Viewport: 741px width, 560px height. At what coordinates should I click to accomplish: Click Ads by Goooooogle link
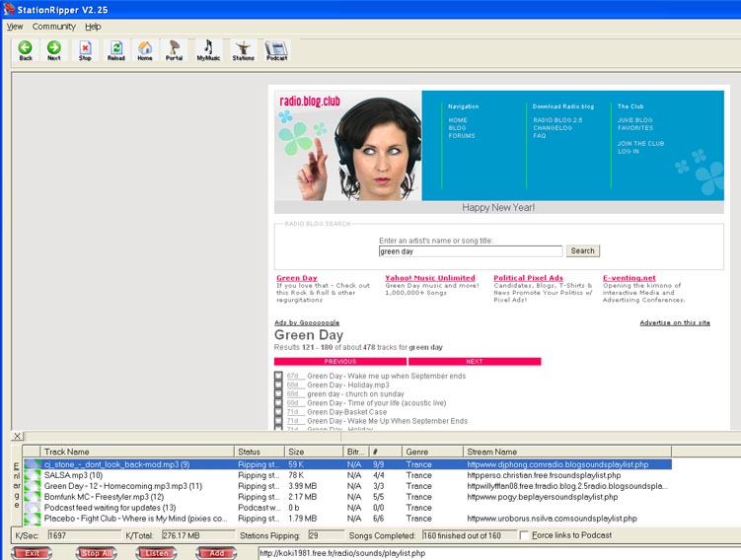[307, 322]
